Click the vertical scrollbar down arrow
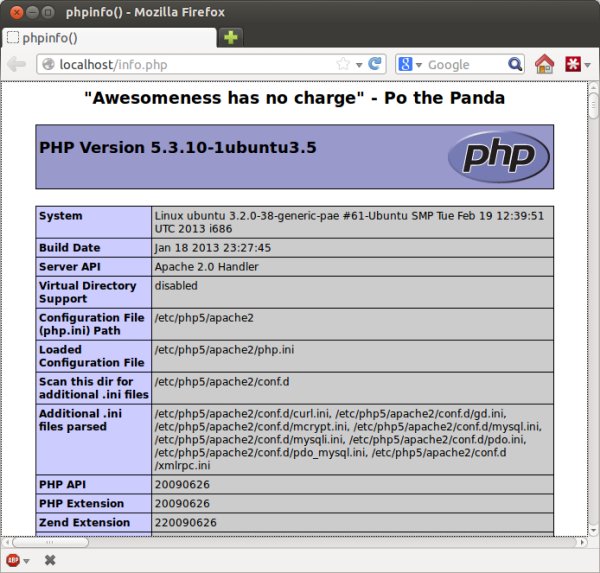 click(x=593, y=530)
